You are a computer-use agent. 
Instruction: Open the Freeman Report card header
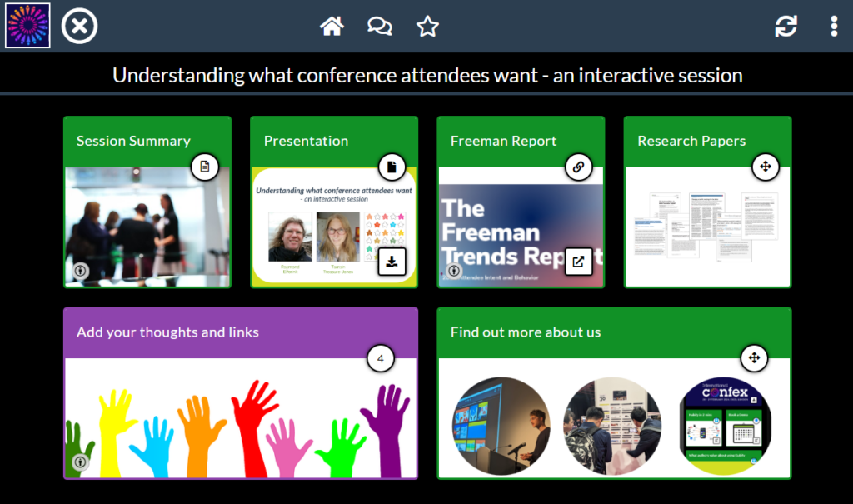tap(521, 141)
